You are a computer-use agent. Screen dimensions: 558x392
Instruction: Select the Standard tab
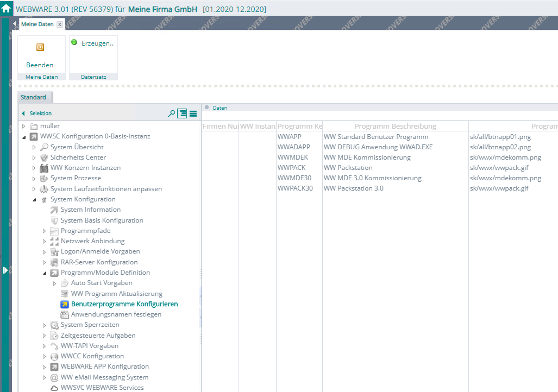pos(33,97)
